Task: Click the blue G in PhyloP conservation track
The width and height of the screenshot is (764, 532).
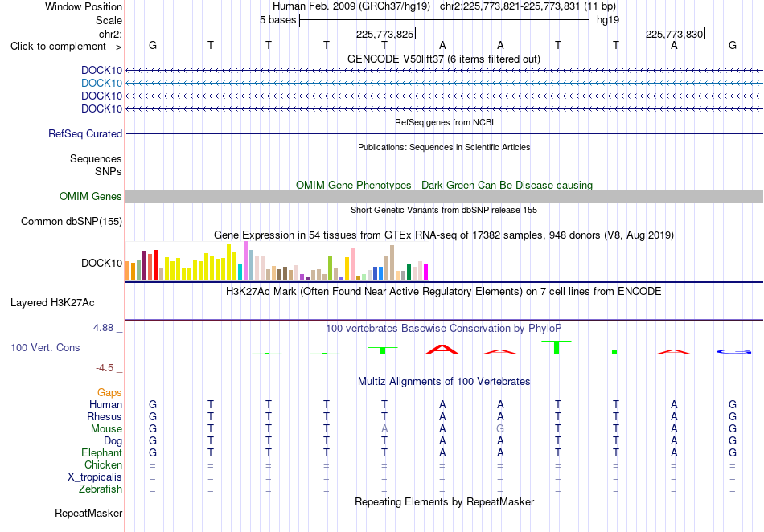Action: pyautogui.click(x=733, y=351)
